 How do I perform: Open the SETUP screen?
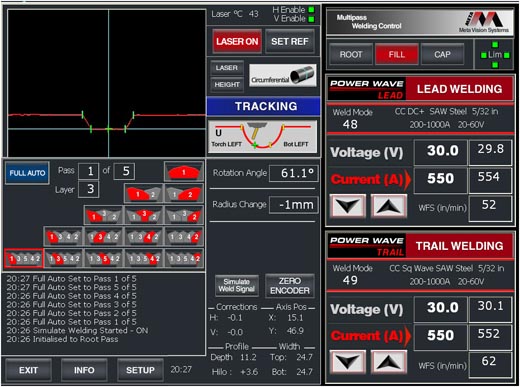140,370
